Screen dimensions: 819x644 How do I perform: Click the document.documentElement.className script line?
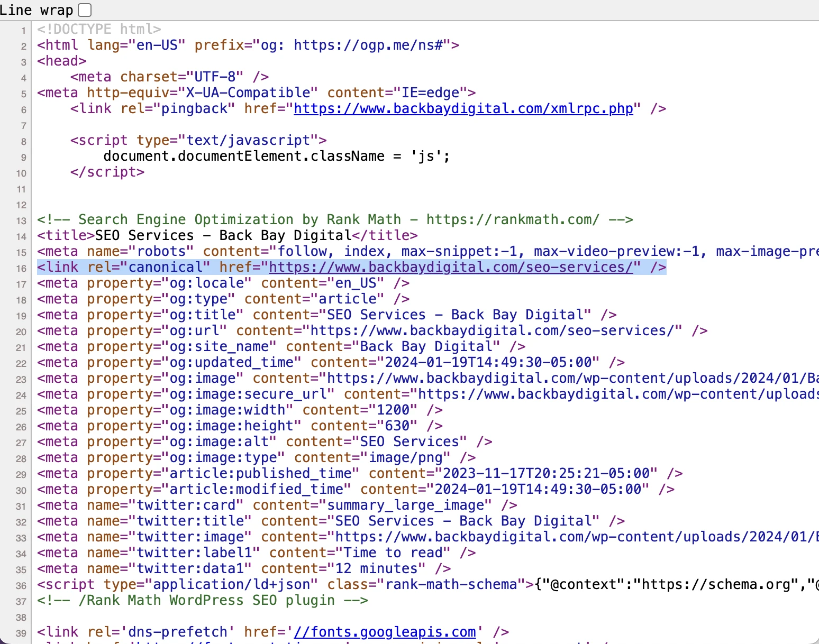pos(276,157)
